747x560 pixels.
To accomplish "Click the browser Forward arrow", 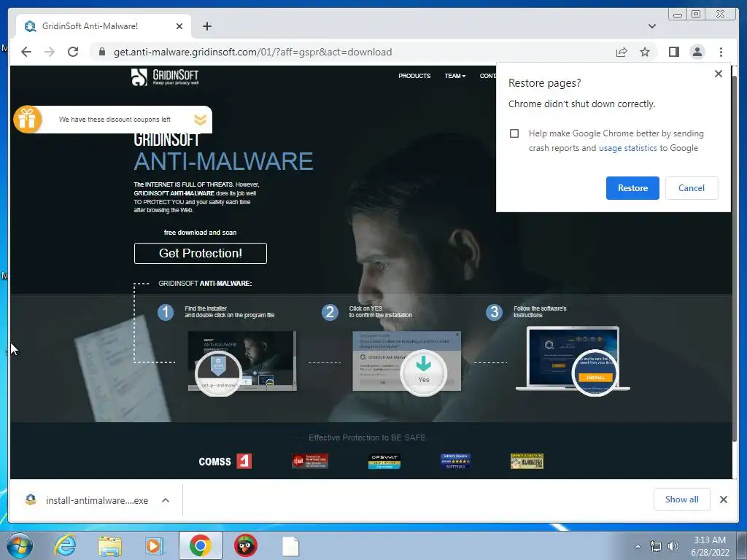I will click(50, 52).
